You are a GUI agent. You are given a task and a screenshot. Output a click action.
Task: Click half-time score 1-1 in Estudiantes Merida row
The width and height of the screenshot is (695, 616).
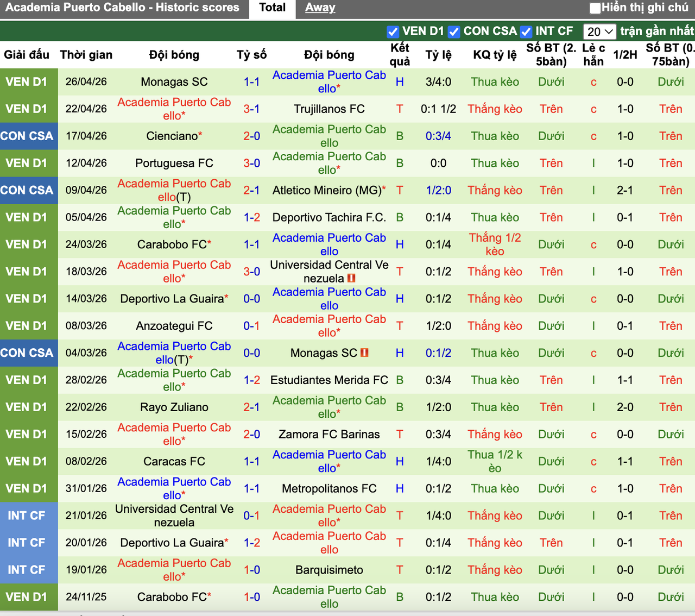tap(625, 380)
